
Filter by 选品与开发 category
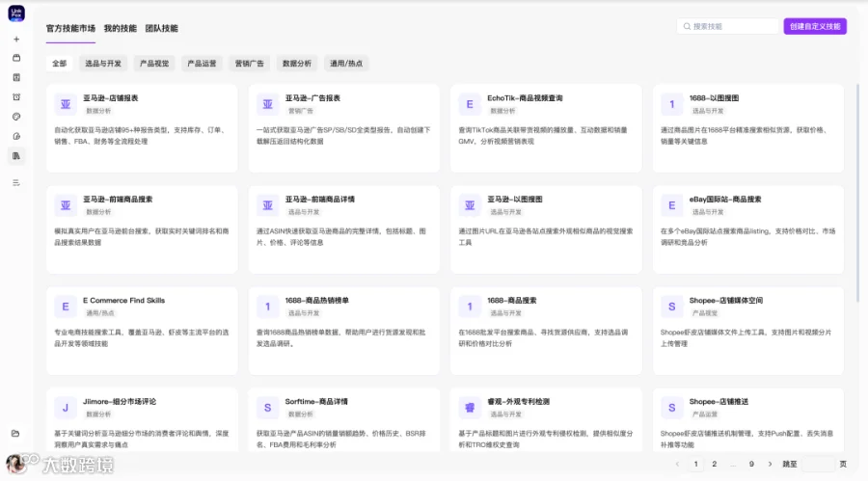(103, 63)
